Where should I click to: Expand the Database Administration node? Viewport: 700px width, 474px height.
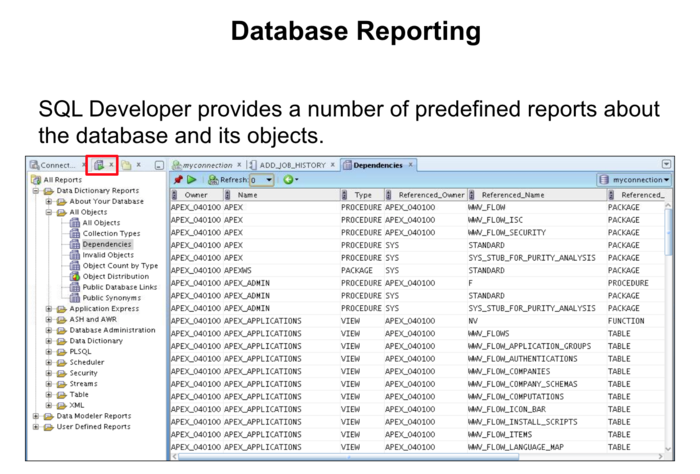[x=49, y=330]
